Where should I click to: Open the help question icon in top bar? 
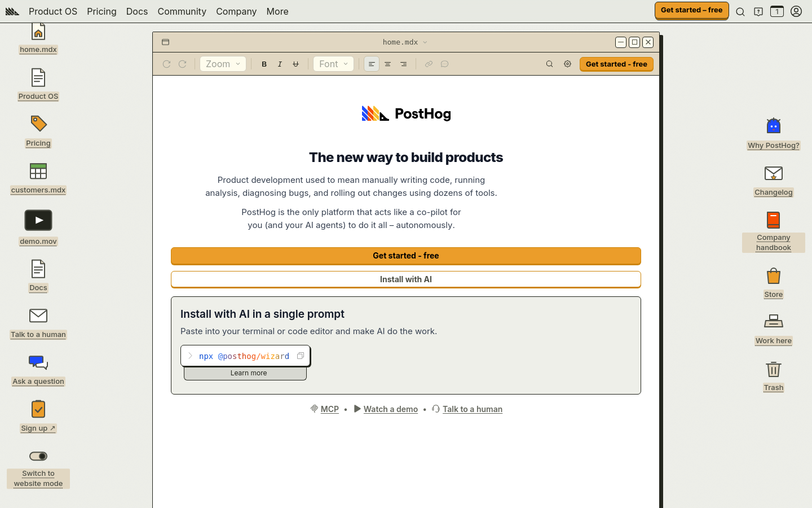[758, 11]
